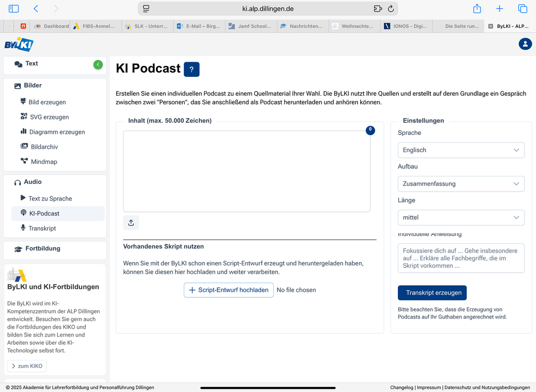The width and height of the screenshot is (536, 392).
Task: Click into the Inhalt content text area
Action: tap(247, 171)
